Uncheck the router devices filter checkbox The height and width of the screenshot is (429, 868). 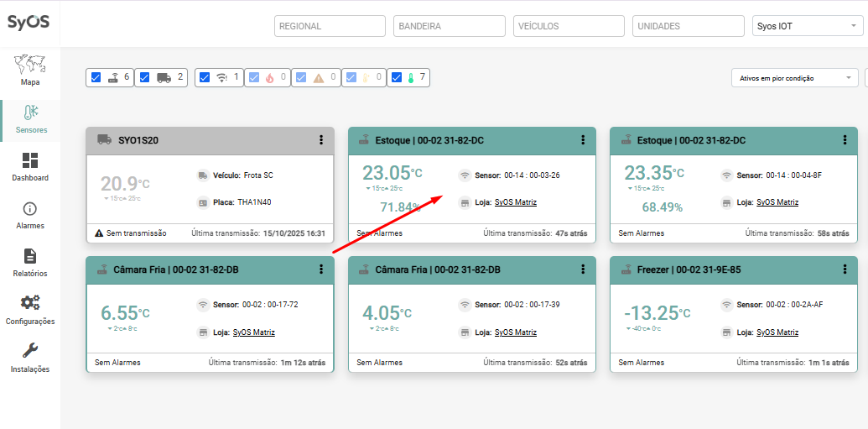[96, 77]
